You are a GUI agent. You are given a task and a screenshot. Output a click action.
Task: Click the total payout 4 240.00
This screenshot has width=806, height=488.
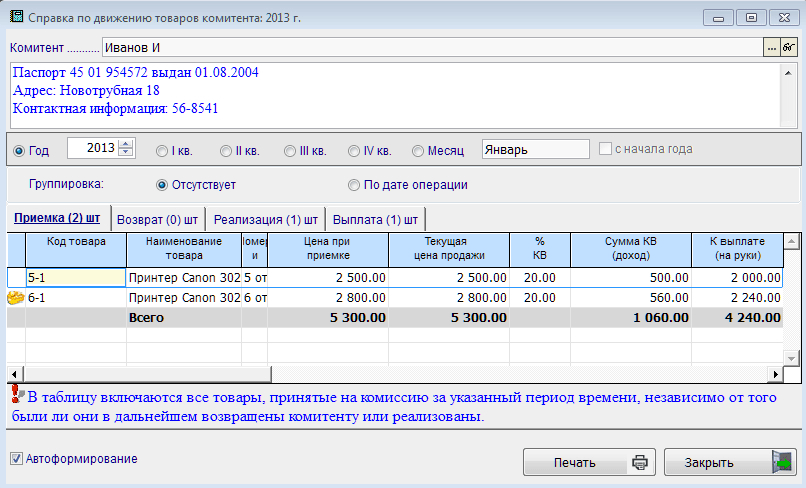point(737,318)
